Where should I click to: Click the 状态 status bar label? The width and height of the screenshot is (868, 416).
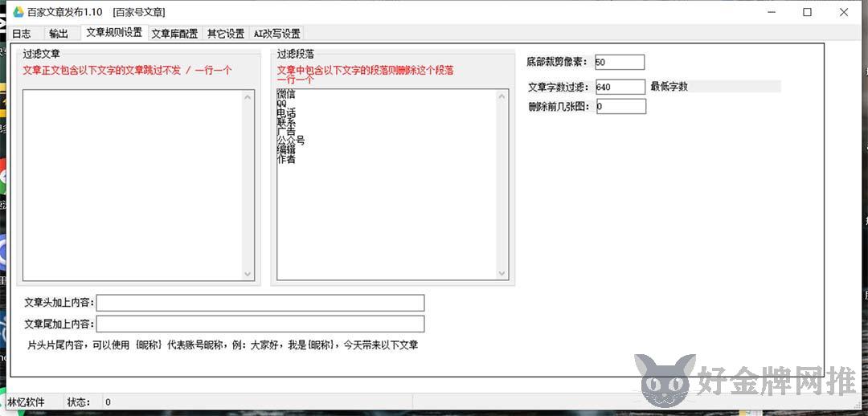[79, 402]
